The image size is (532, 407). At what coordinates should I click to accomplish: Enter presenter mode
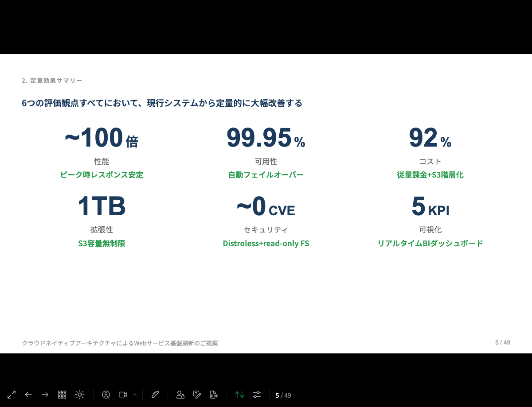pyautogui.click(x=180, y=394)
